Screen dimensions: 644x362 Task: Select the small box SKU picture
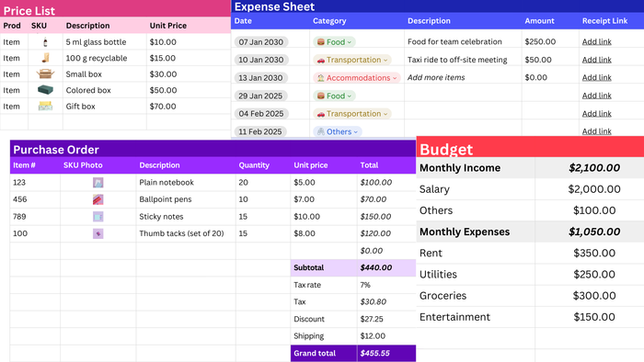[45, 74]
